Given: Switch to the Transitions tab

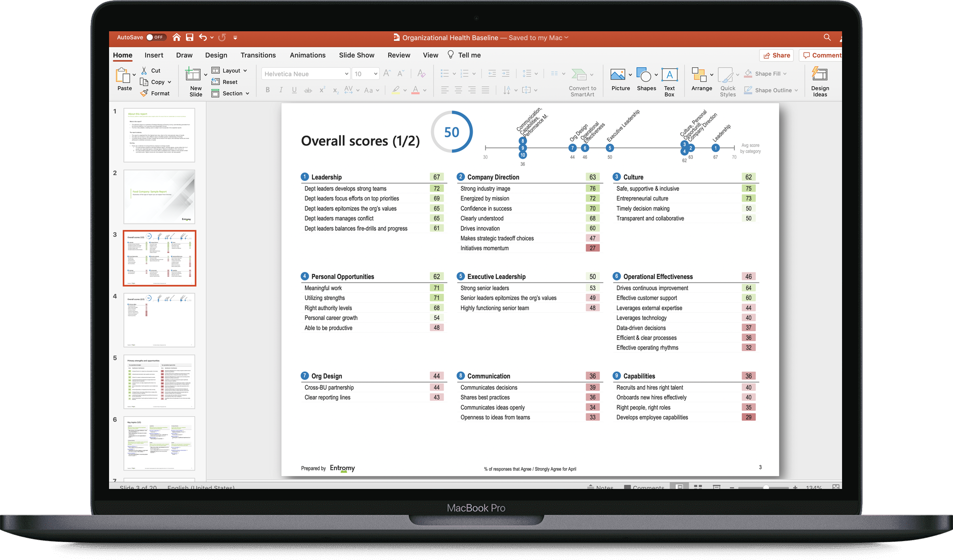Looking at the screenshot, I should click(x=258, y=55).
